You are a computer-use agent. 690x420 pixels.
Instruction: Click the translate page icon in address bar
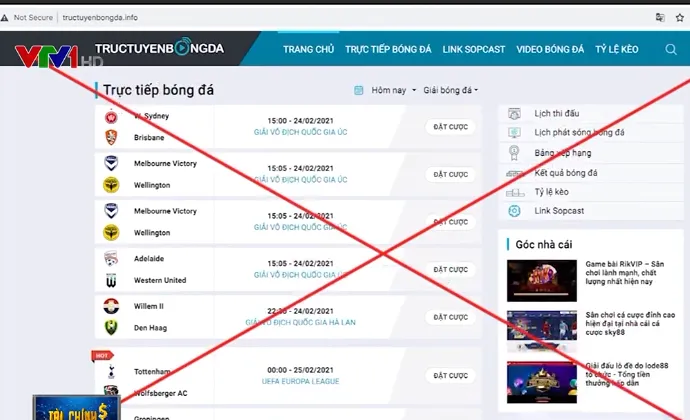[x=660, y=18]
